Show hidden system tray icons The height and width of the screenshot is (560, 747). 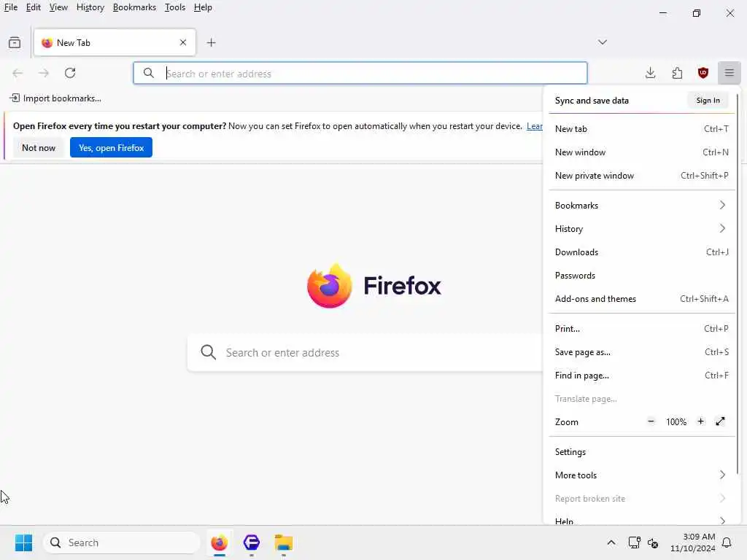click(611, 542)
